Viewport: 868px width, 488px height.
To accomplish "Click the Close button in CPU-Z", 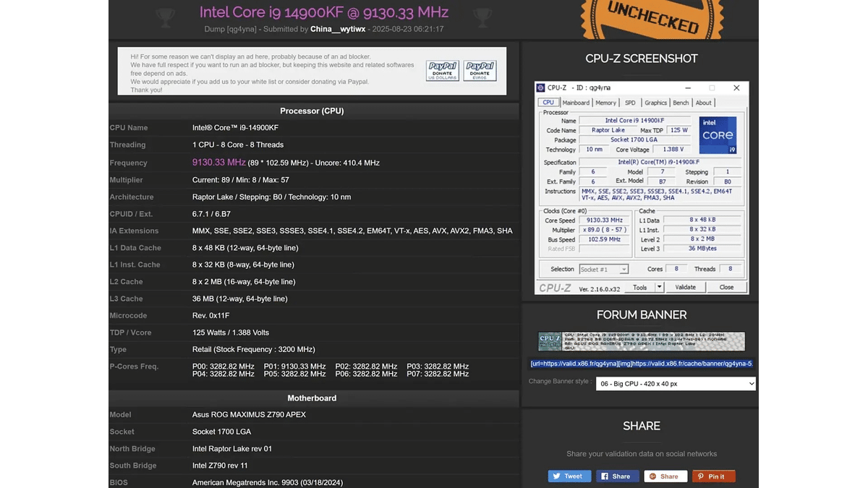I will (726, 287).
